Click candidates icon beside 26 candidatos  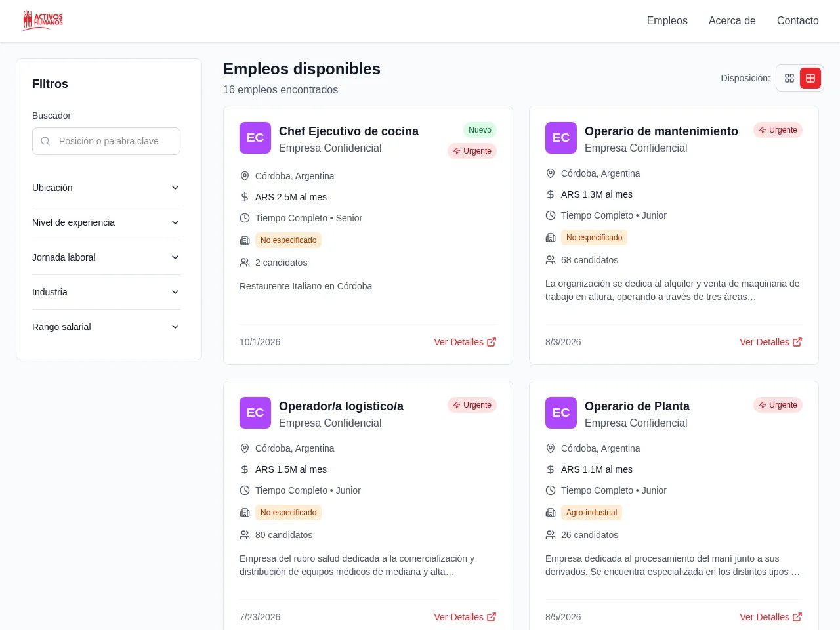tap(551, 535)
